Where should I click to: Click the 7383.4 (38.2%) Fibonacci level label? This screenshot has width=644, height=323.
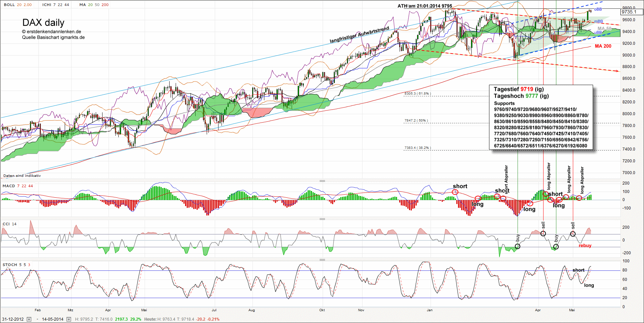click(418, 148)
